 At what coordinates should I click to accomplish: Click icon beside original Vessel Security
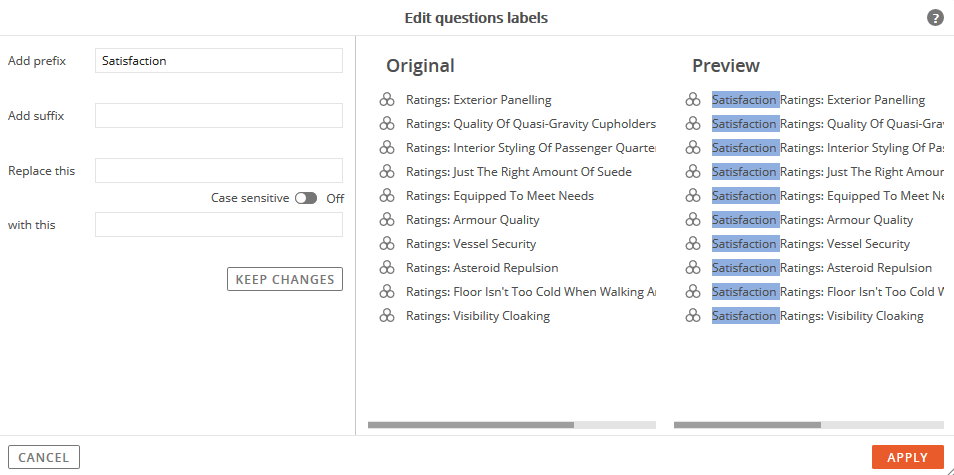pos(387,244)
